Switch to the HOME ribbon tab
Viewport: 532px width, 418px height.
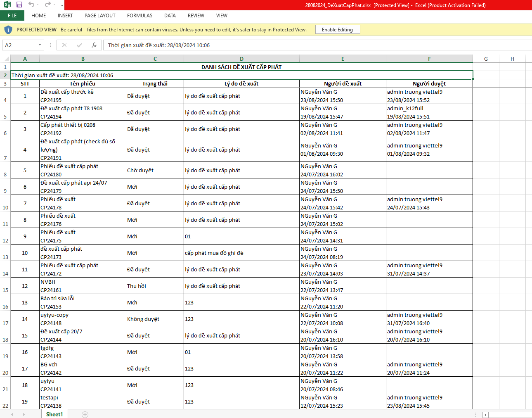39,16
